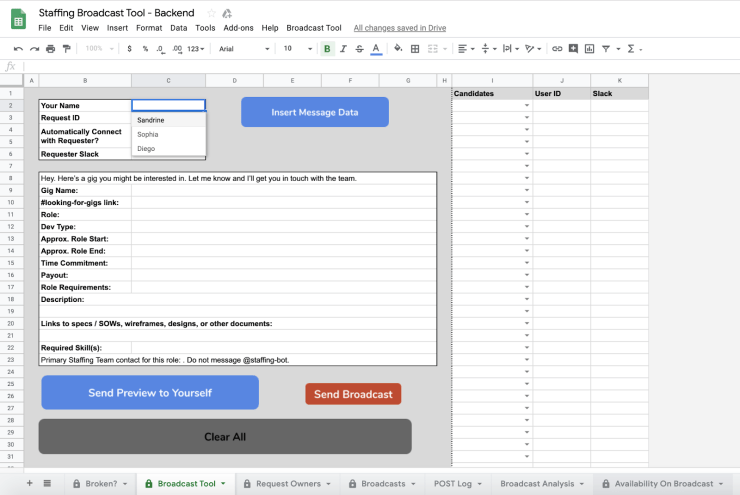Screen dimensions: 740x495
Task: Click the create filter icon
Action: pos(605,48)
